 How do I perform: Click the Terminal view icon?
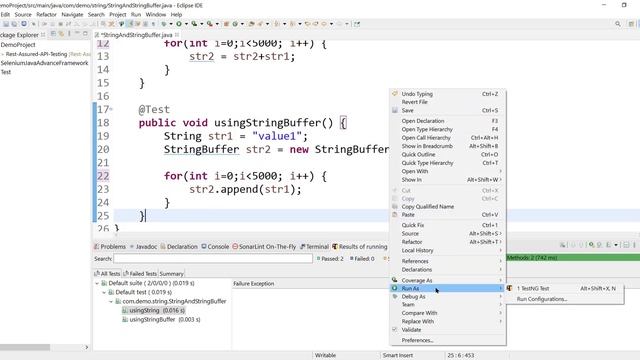point(302,247)
